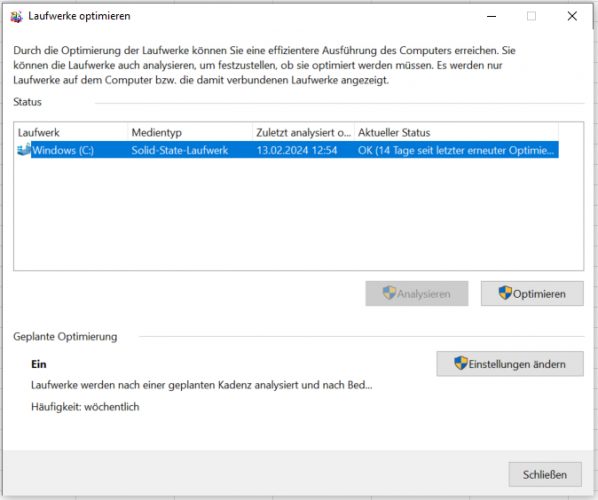This screenshot has height=500, width=598.
Task: Click the Laufwerke werden nach einer geplanten text
Action: [x=202, y=385]
